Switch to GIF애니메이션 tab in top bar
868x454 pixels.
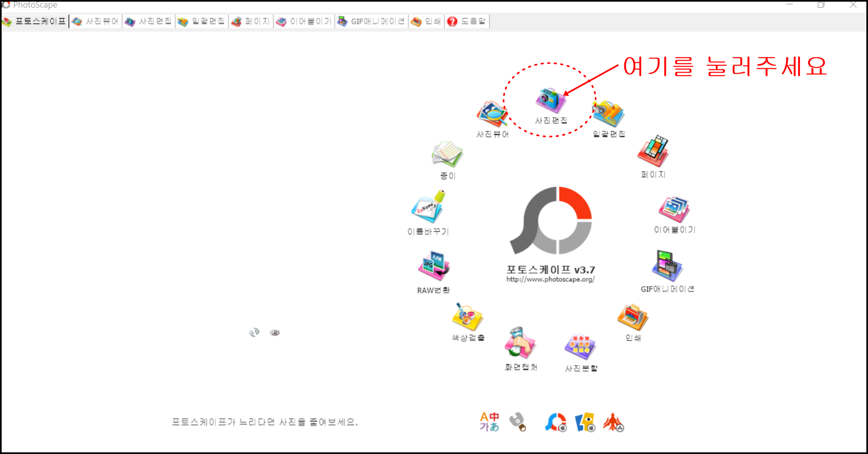coord(371,21)
